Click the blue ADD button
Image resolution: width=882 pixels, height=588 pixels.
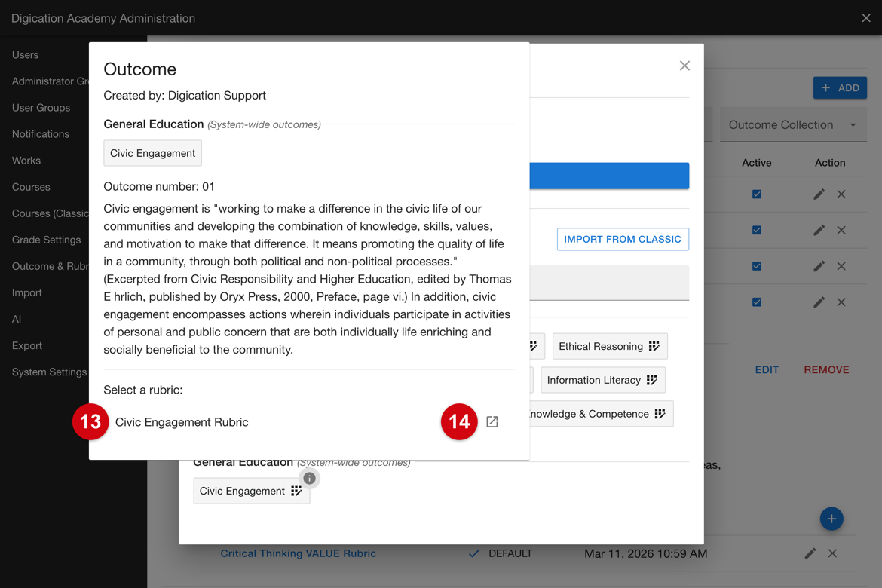(x=840, y=87)
